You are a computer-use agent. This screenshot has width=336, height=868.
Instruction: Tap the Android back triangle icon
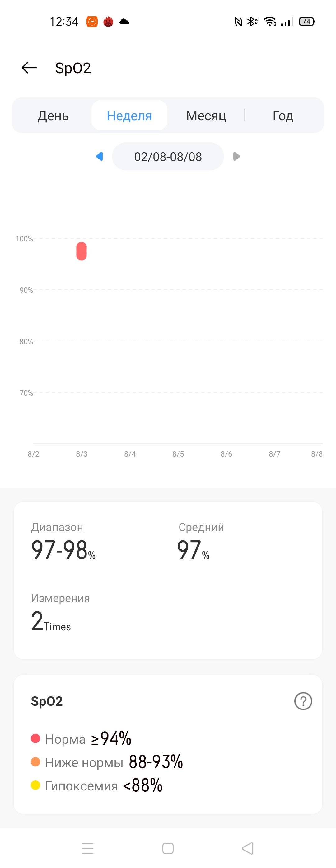[248, 848]
